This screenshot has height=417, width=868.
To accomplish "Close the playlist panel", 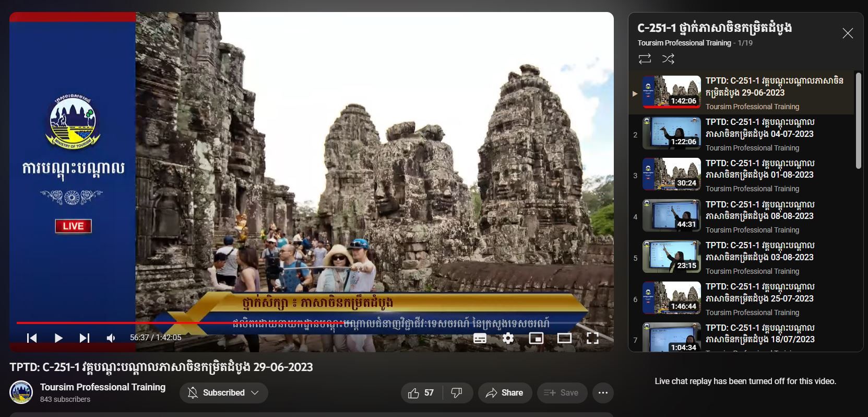I will coord(848,33).
